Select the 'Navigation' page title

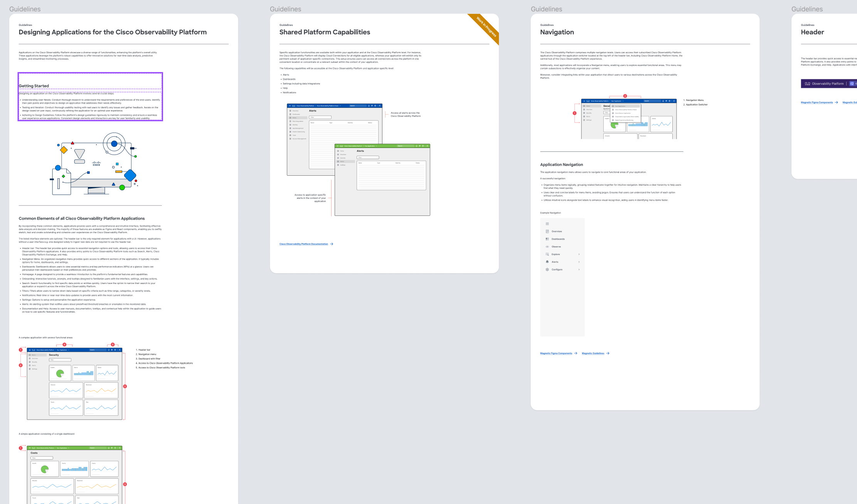[x=557, y=32]
